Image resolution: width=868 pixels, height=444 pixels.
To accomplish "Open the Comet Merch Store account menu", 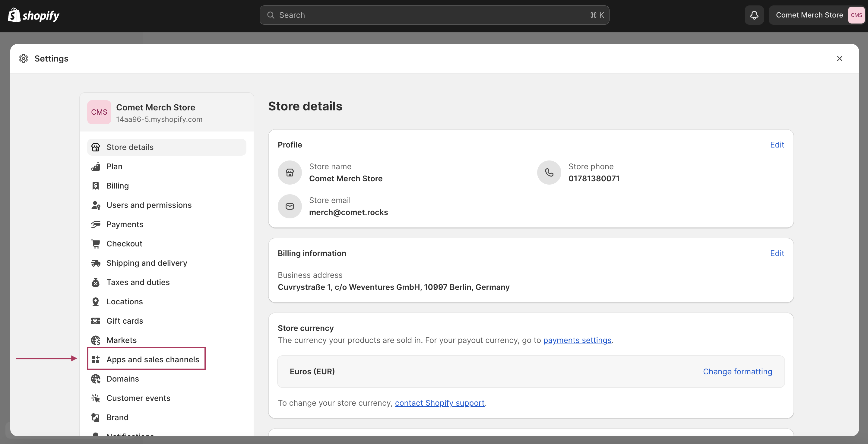I will (816, 15).
